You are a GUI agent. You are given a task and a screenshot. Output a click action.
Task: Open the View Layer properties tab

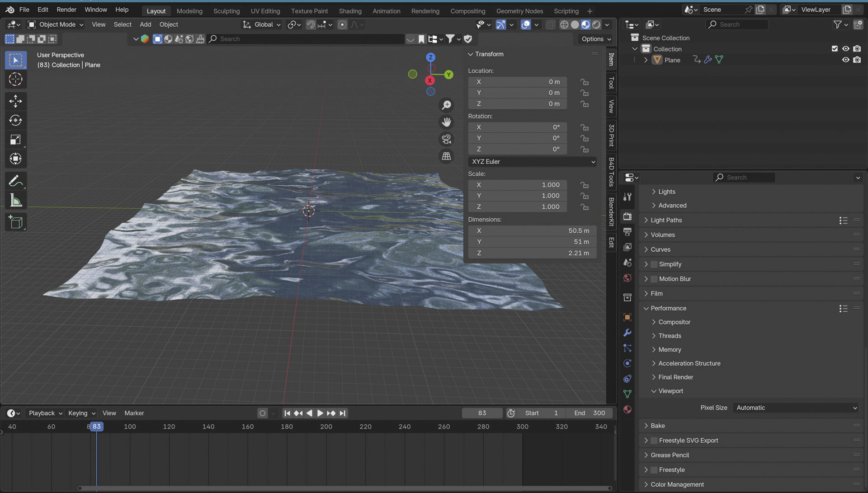[x=627, y=247]
